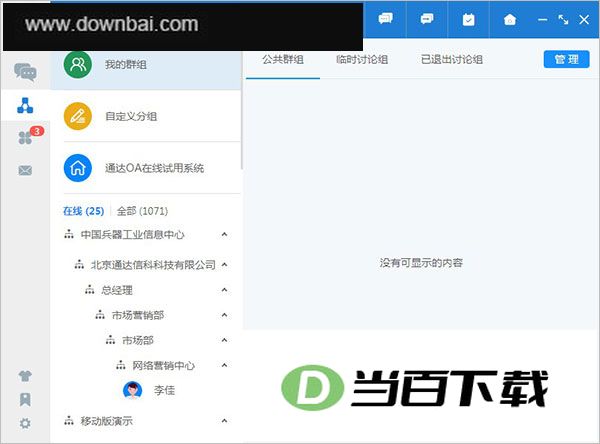Switch to 公共群组 tab
This screenshot has width=600, height=444.
tap(283, 60)
